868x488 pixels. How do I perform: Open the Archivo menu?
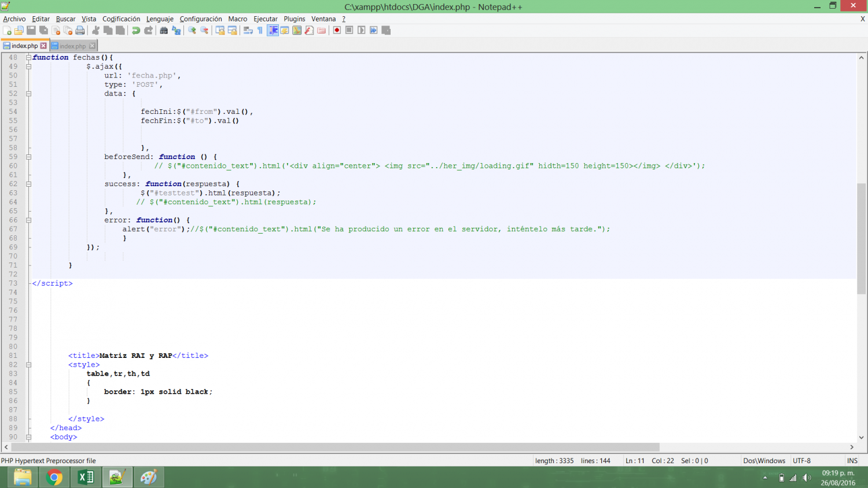pos(14,19)
